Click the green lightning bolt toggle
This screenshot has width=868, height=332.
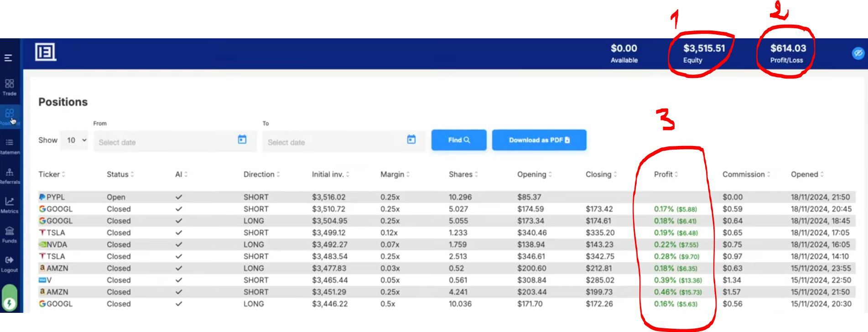[x=10, y=298]
